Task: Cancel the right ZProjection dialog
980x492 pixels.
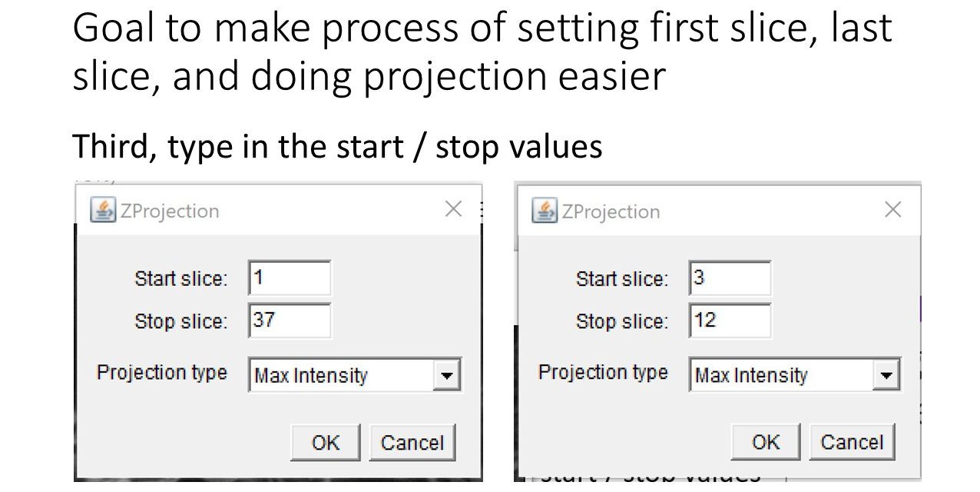Action: 852,442
